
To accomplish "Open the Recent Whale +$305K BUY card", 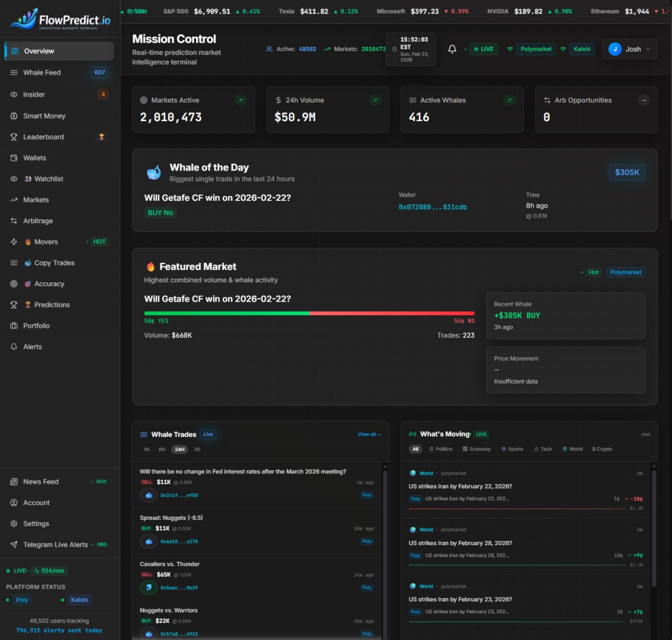I will (x=565, y=315).
